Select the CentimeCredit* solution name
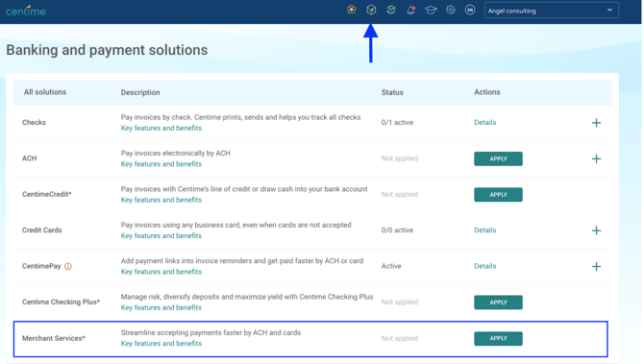The image size is (644, 364). [x=46, y=194]
